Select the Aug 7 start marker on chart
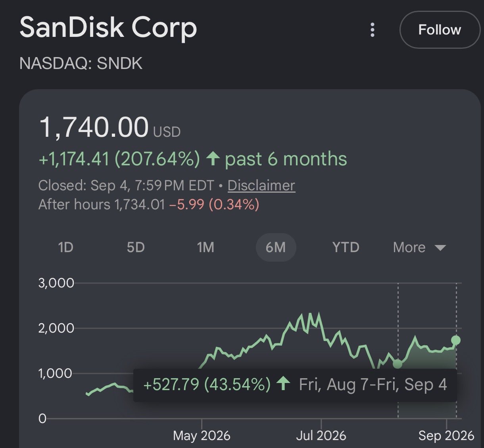 coord(398,364)
